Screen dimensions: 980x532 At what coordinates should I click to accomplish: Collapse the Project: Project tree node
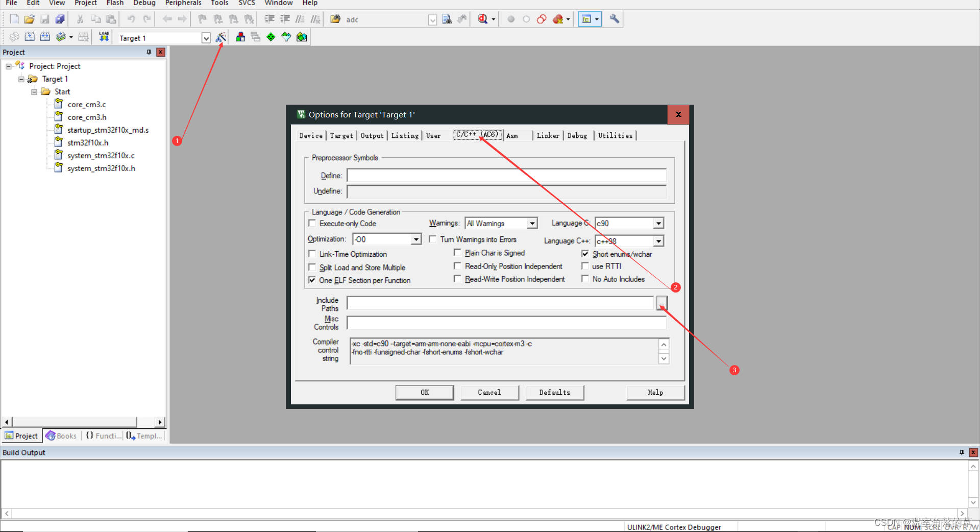point(9,66)
